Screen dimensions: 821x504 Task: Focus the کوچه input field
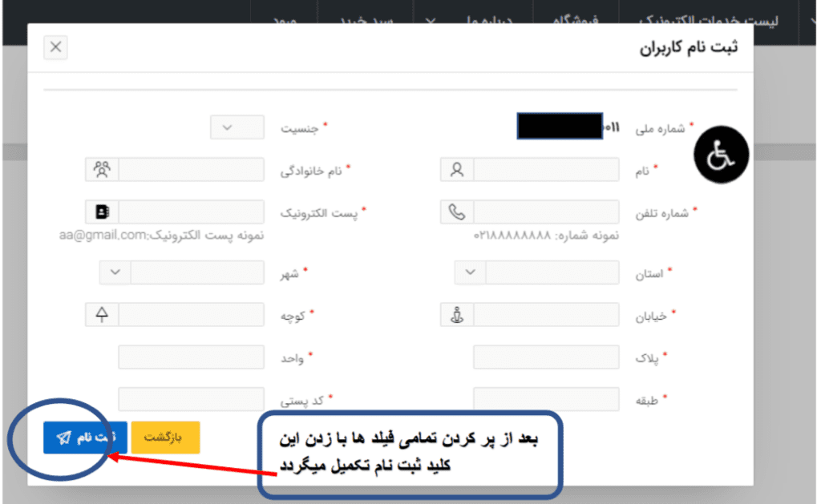191,315
